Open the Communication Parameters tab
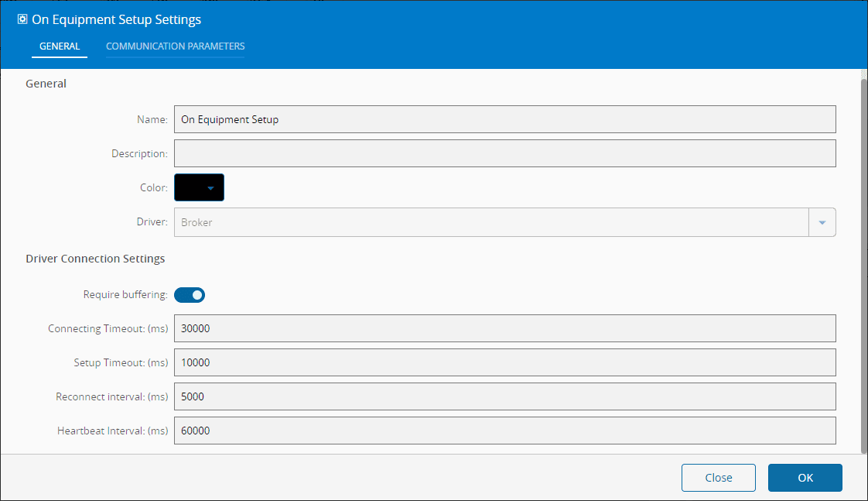 (175, 46)
